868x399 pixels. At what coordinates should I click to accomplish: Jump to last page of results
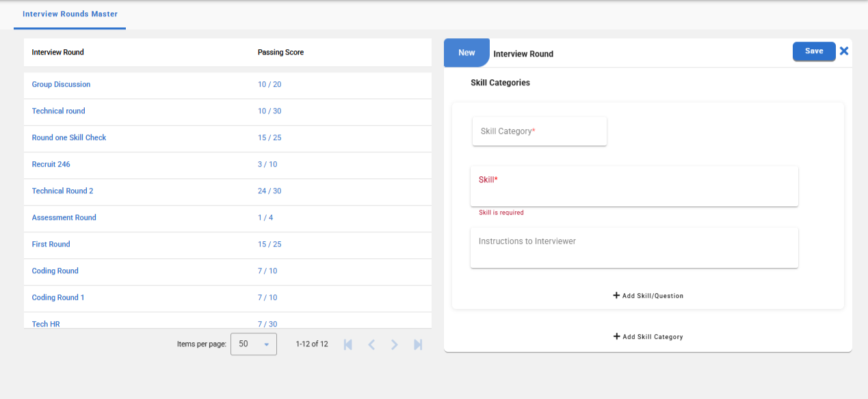point(418,344)
